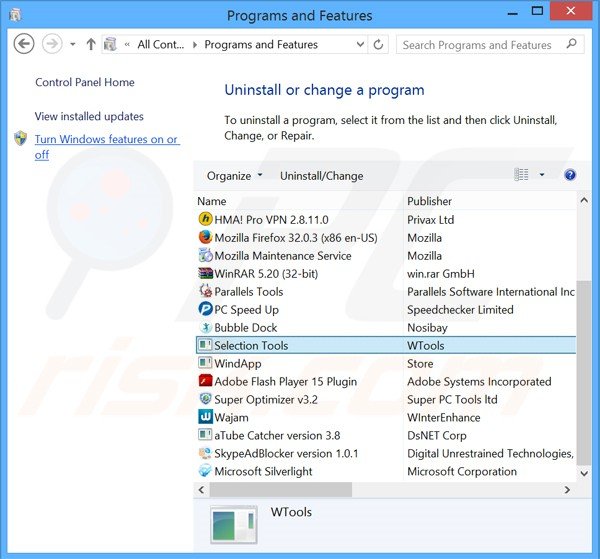Click Uninstall/Change in the toolbar

321,176
